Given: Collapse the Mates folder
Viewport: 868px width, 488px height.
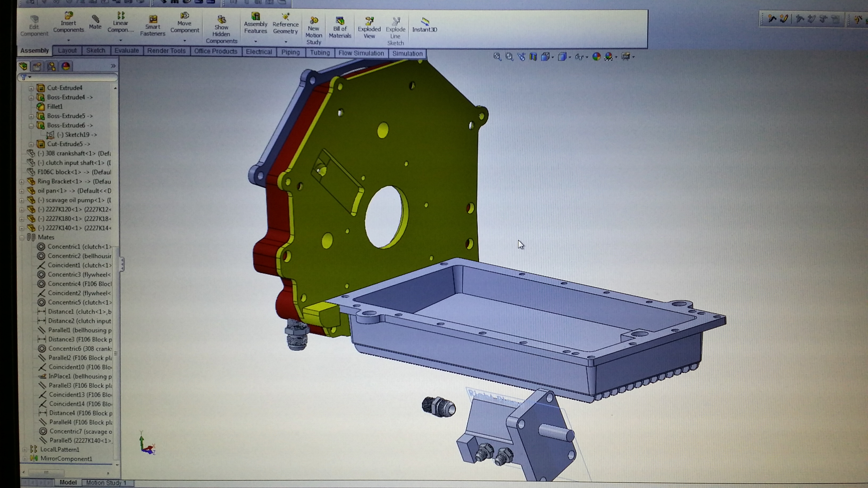Looking at the screenshot, I should point(22,238).
